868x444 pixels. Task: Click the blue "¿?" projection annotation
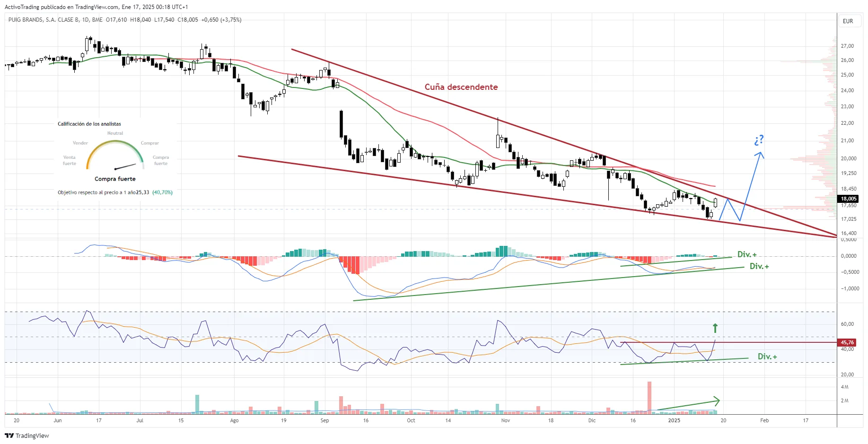pos(759,140)
